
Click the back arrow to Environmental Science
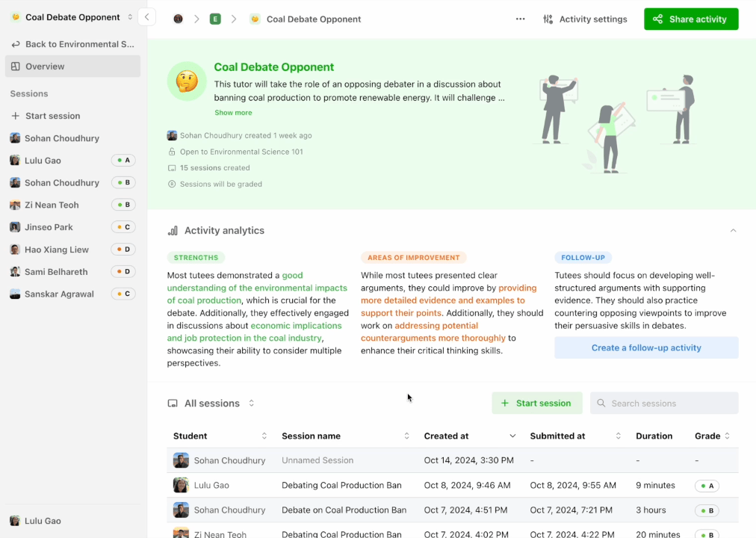[x=16, y=44]
